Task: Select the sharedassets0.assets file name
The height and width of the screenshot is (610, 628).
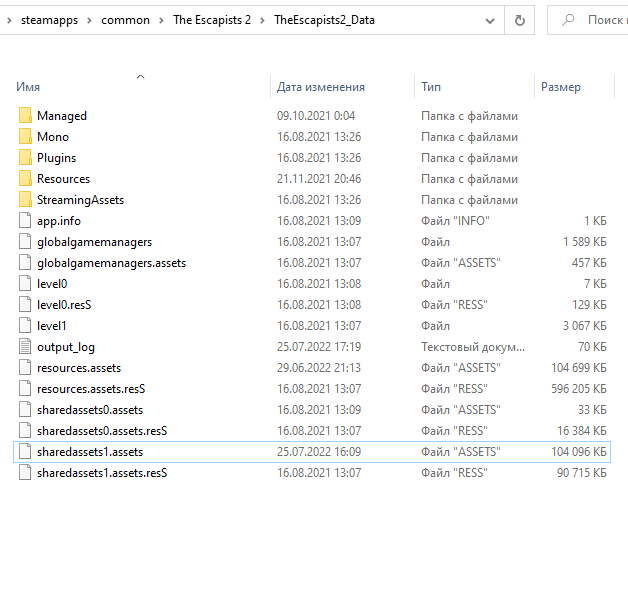Action: pos(90,410)
